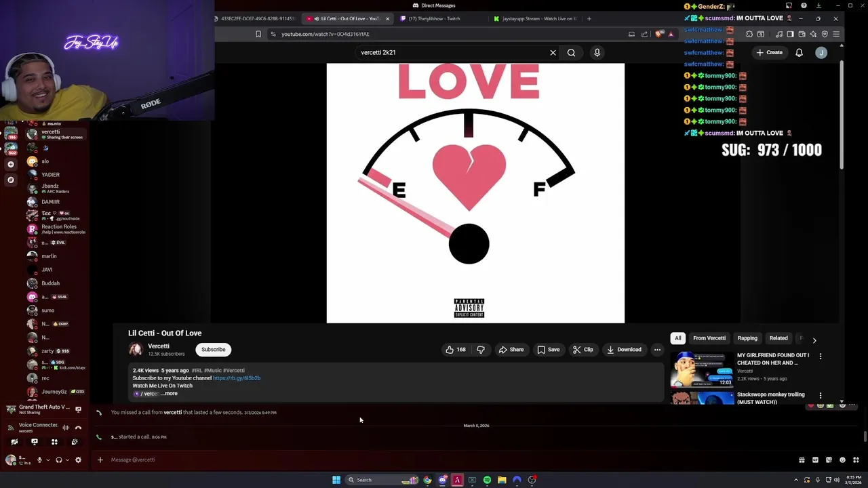This screenshot has width=868, height=488.
Task: Disconnect from Discord voice call
Action: click(x=78, y=428)
